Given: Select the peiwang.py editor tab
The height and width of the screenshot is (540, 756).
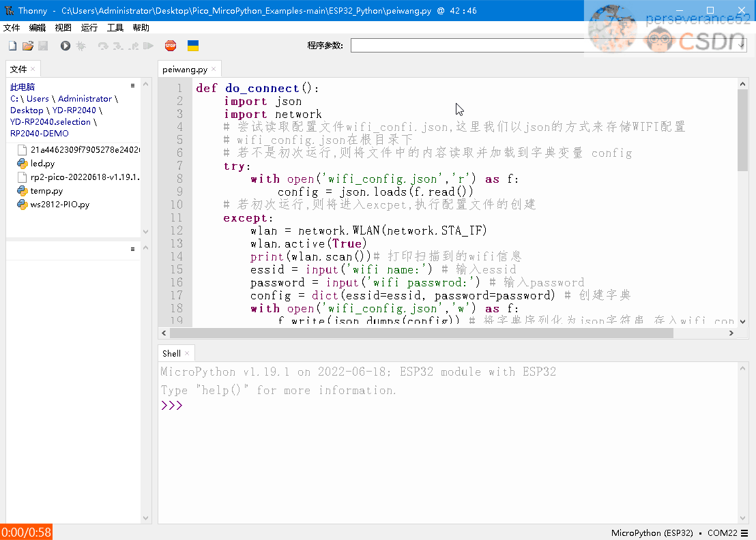Looking at the screenshot, I should pyautogui.click(x=185, y=70).
